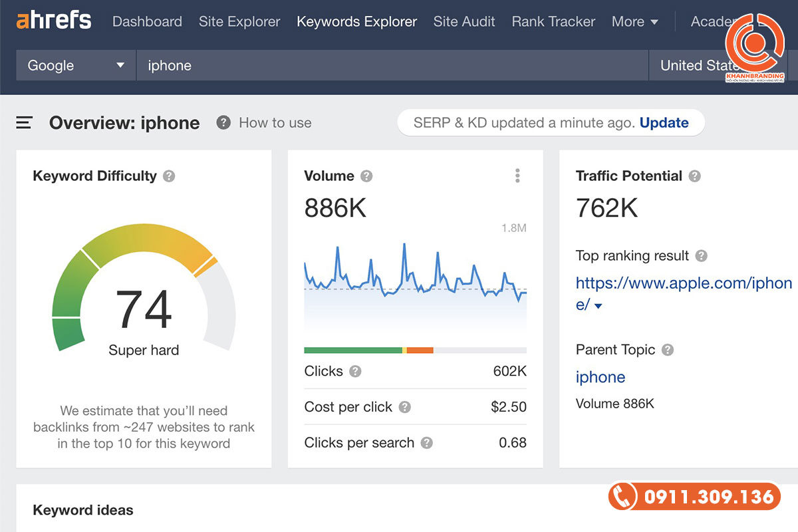Click the Cost per click help icon
The image size is (798, 532).
pos(404,407)
